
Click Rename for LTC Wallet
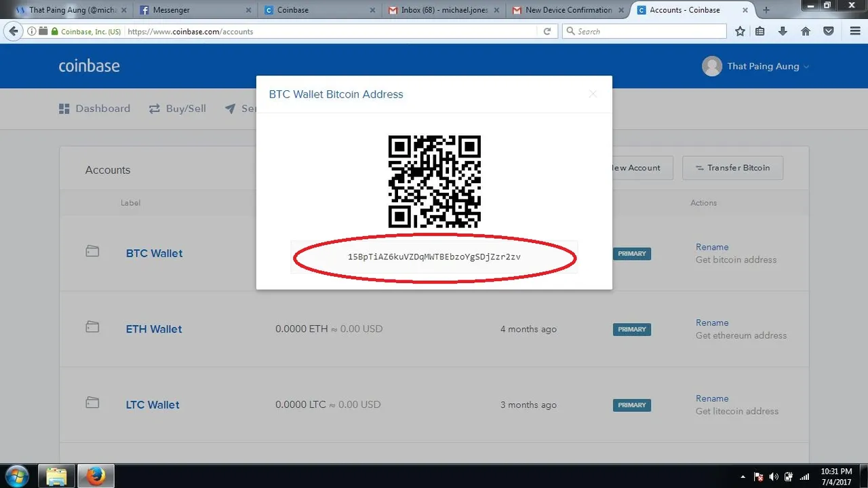712,398
